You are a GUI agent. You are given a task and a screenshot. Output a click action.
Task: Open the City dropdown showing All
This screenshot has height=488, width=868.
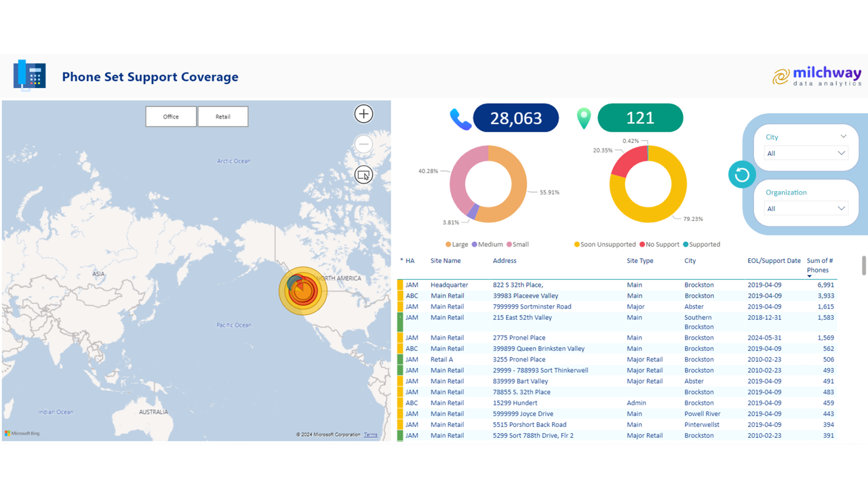(805, 153)
